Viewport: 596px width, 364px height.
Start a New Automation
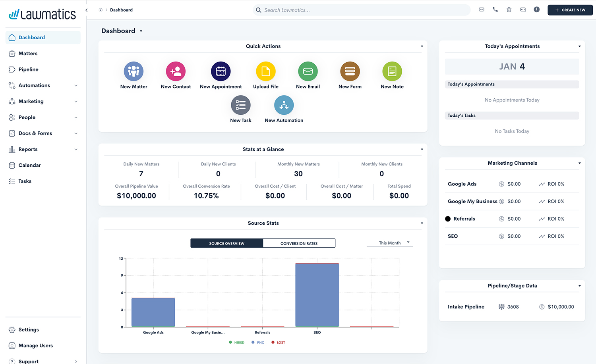pos(284,104)
